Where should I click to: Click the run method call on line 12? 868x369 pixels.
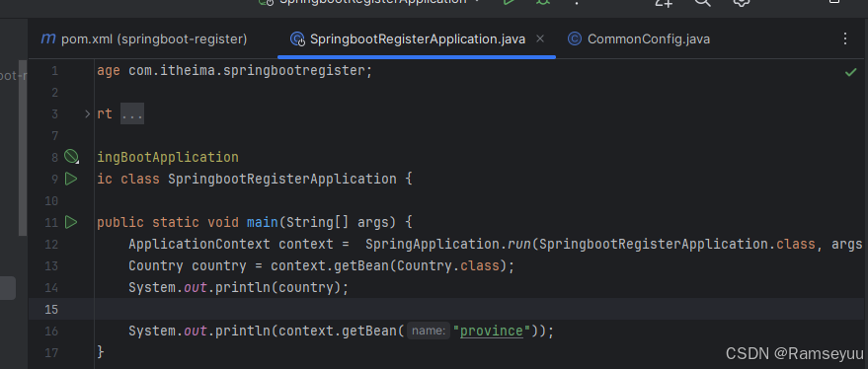click(519, 244)
